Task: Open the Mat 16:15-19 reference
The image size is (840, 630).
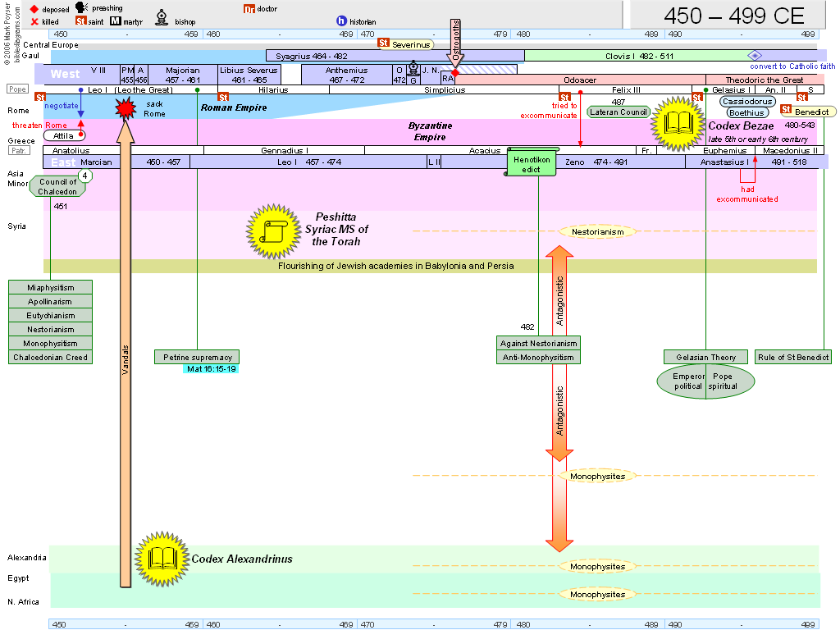Action: tap(211, 369)
